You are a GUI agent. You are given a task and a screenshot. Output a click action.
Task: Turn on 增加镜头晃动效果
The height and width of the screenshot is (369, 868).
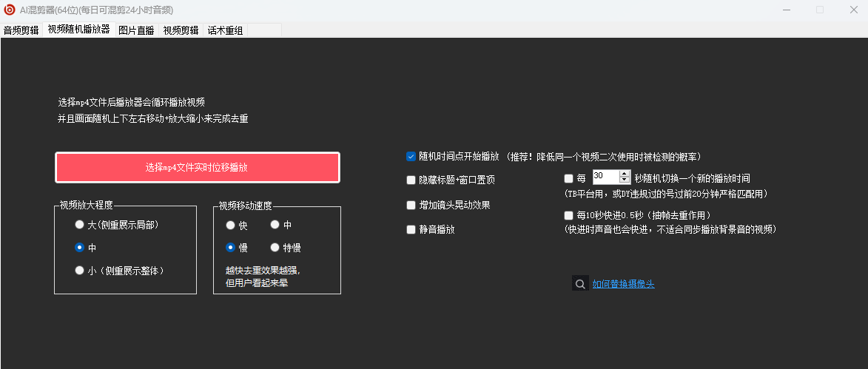(411, 205)
